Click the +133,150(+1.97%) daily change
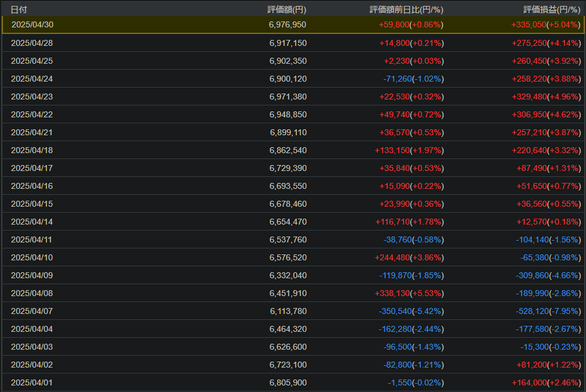The image size is (586, 392). (409, 151)
